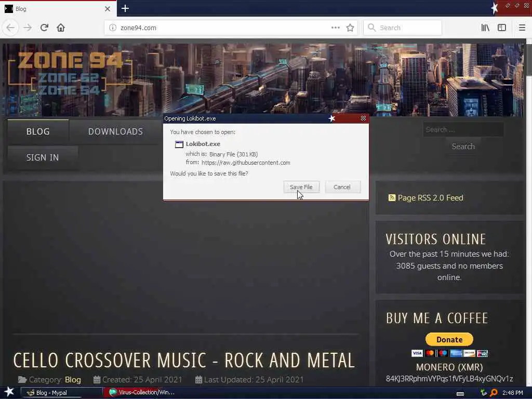Image resolution: width=532 pixels, height=399 pixels.
Task: Click the RSS feed orange icon
Action: coord(392,198)
